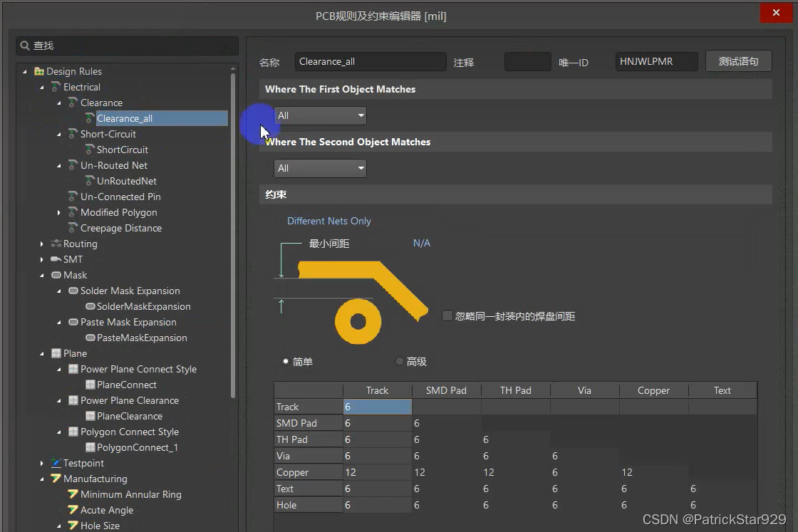Click the 查找 search box

click(x=128, y=46)
